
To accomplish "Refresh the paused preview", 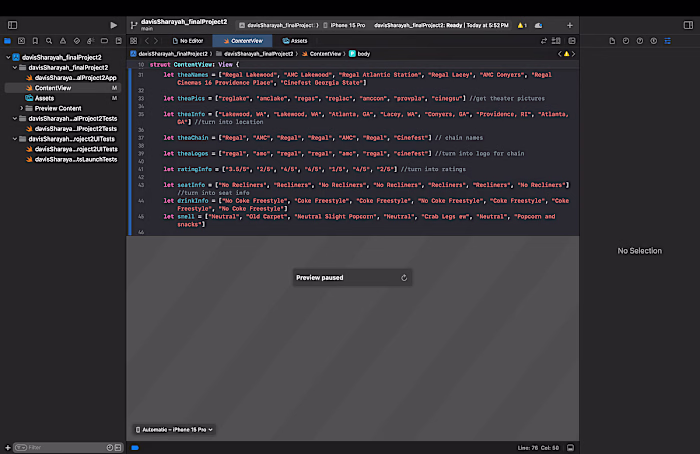I will pos(404,278).
